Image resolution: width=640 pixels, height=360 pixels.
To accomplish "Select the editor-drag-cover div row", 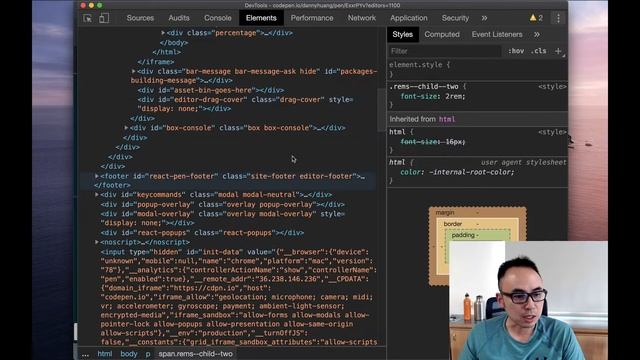I will (245, 104).
